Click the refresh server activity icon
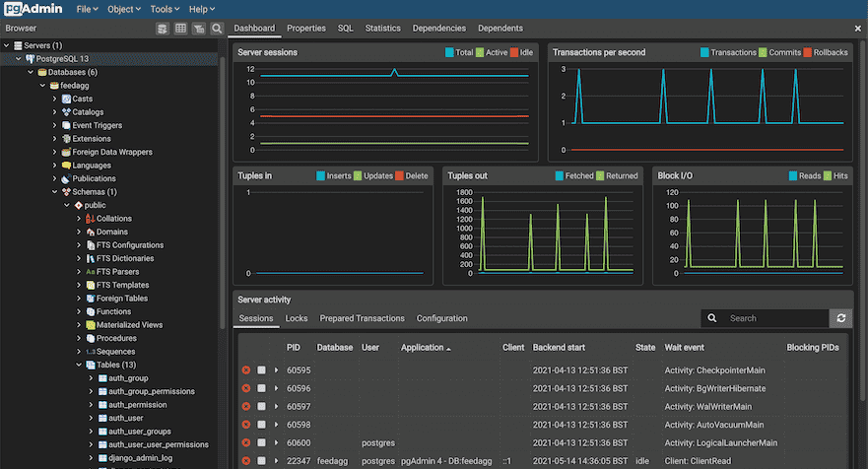This screenshot has width=868, height=469. [x=840, y=318]
